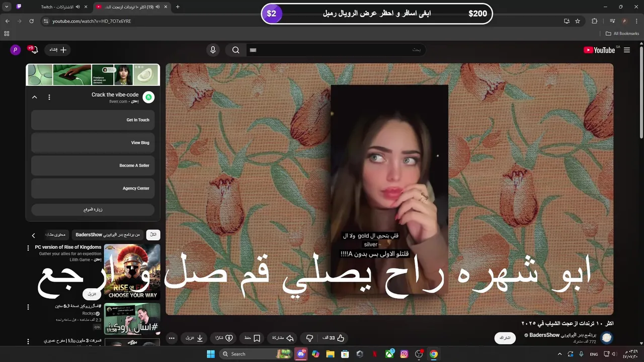Bookmark this page with star icon
This screenshot has height=362, width=644.
(x=578, y=21)
